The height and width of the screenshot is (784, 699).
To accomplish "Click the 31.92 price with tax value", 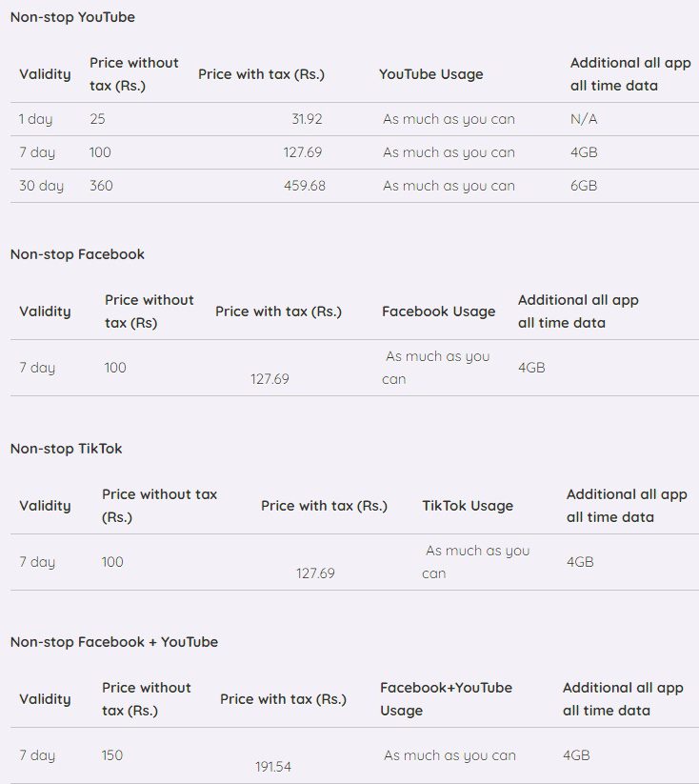I will 307,119.
